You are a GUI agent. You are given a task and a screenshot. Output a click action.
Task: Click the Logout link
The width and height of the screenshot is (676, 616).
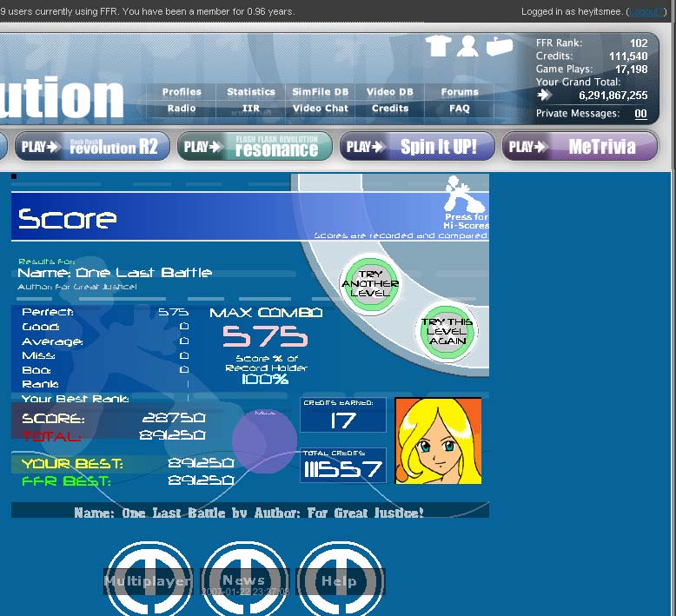[x=646, y=11]
